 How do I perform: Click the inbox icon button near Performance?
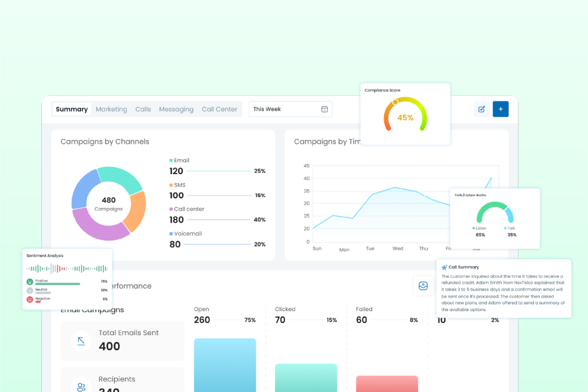click(x=423, y=286)
